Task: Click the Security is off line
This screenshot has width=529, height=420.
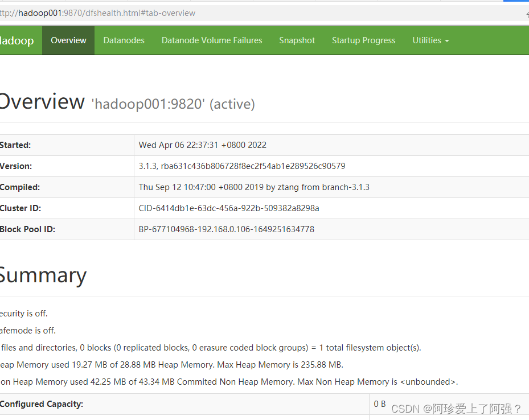Action: tap(23, 314)
